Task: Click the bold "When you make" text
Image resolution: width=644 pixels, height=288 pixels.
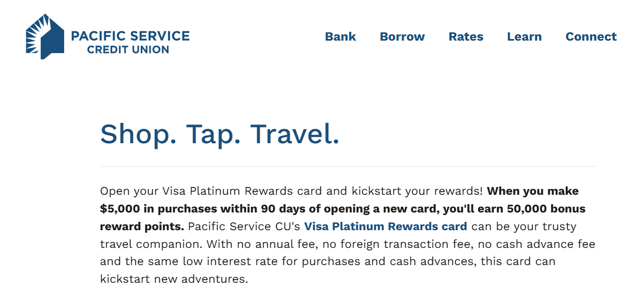Action: [532, 191]
